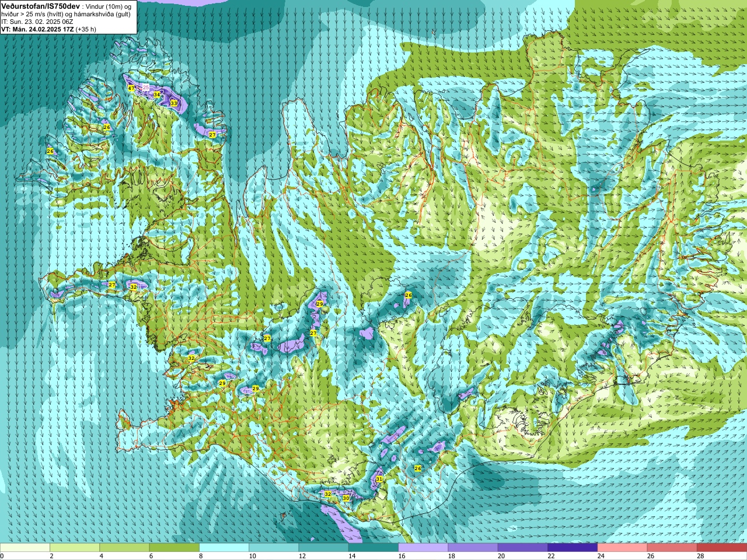
Task: Click the legend scale number 24
Action: pyautogui.click(x=601, y=556)
